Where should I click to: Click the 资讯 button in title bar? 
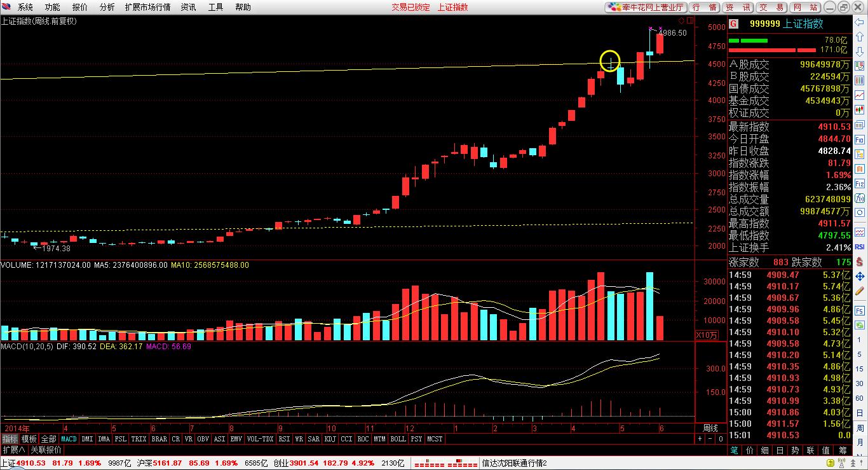coord(738,7)
